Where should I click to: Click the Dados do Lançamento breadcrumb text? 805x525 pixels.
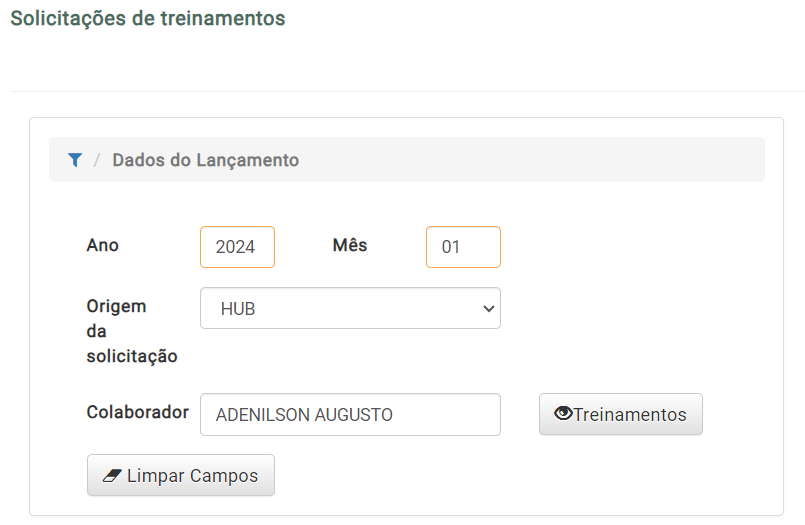[x=205, y=160]
